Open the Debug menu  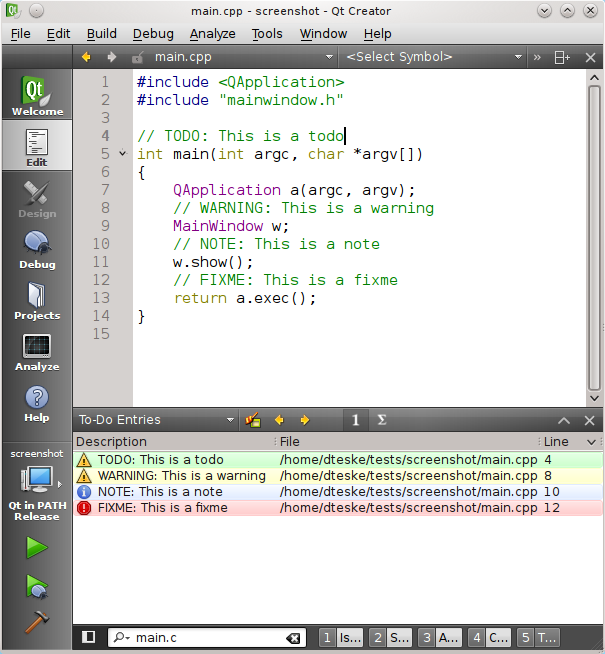click(153, 33)
